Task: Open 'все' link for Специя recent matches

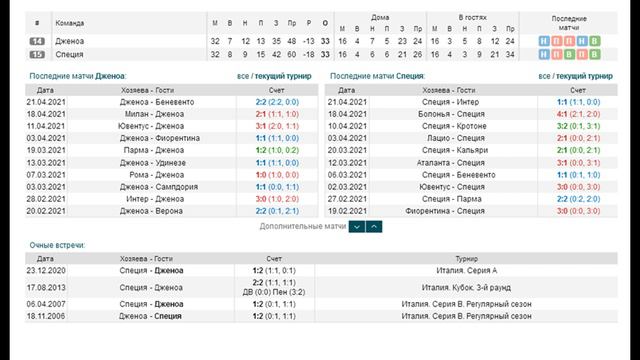Action: [544, 76]
